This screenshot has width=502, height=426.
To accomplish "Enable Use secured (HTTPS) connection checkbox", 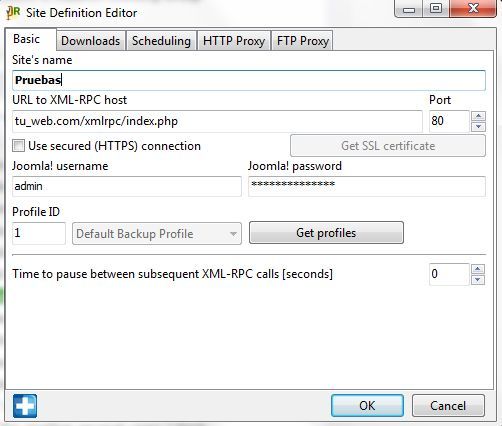I will pos(18,146).
